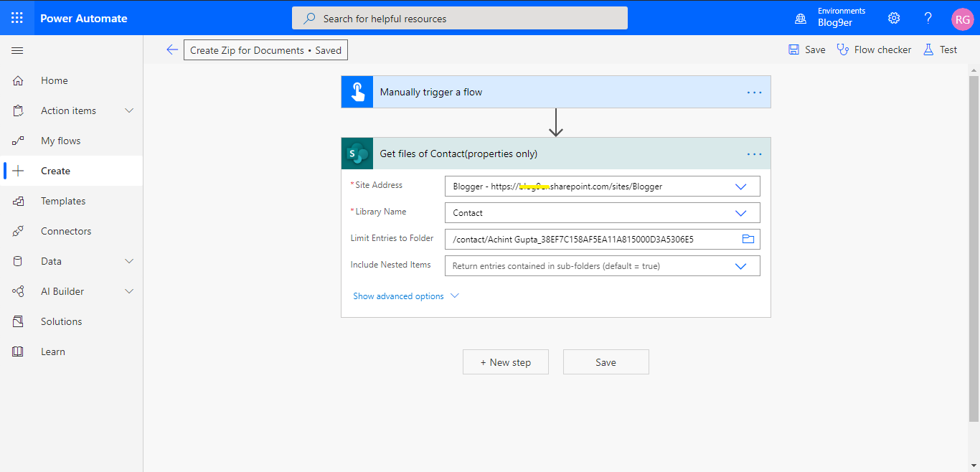Open the help question mark menu

coord(928,17)
